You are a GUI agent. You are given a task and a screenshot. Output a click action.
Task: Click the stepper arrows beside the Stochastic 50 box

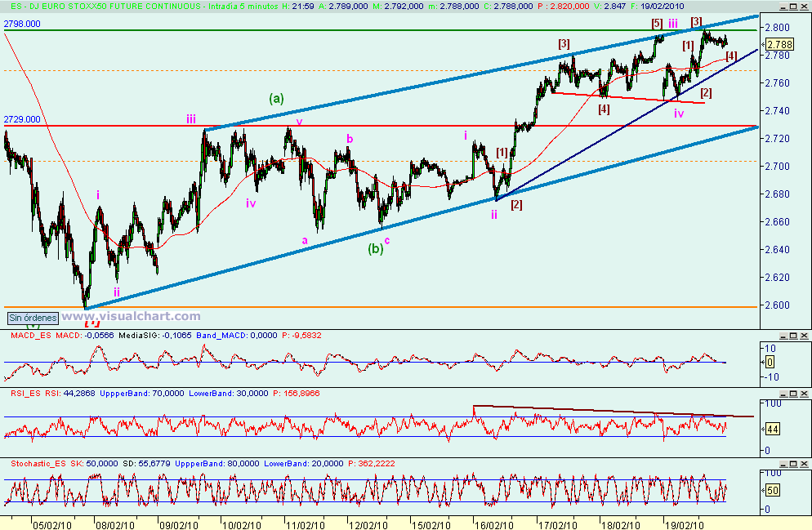click(763, 489)
